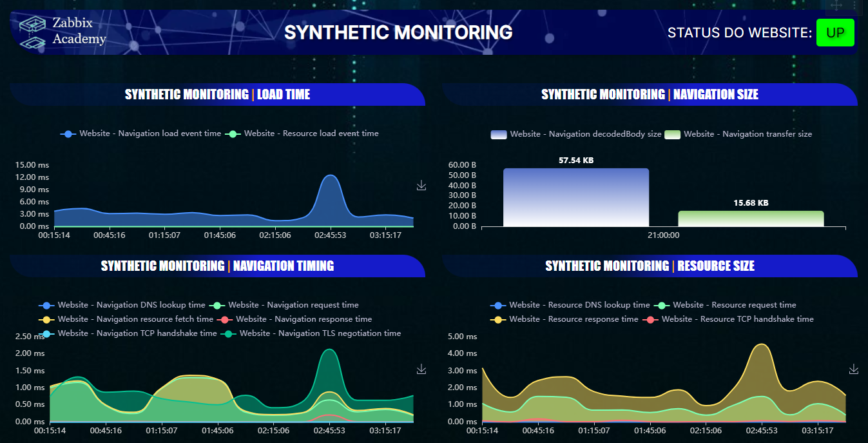Toggle Navigation load event time legend
This screenshot has width=868, height=443.
coord(140,133)
